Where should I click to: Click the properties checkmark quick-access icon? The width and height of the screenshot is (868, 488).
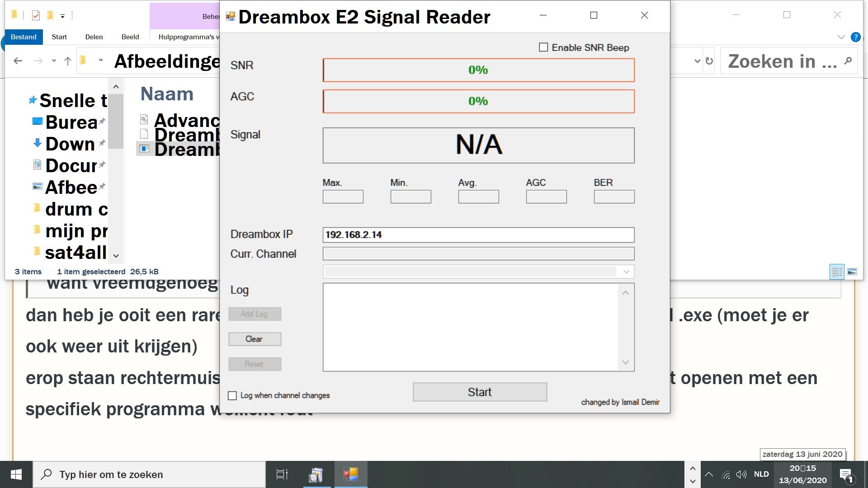(36, 16)
